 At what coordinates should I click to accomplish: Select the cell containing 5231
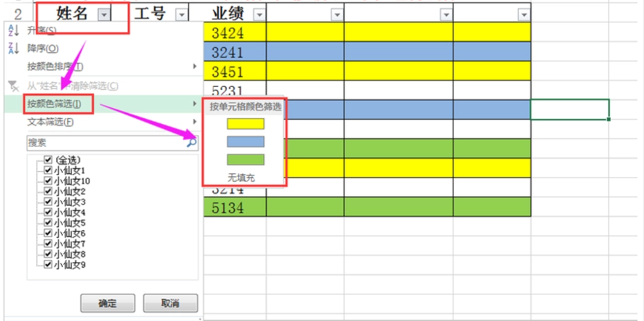click(235, 90)
